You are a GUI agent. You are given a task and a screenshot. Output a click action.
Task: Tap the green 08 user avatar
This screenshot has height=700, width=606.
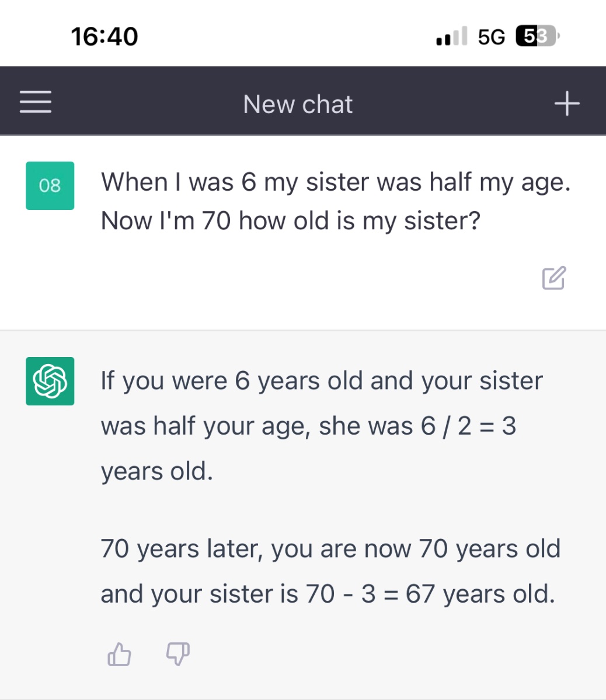(x=50, y=185)
